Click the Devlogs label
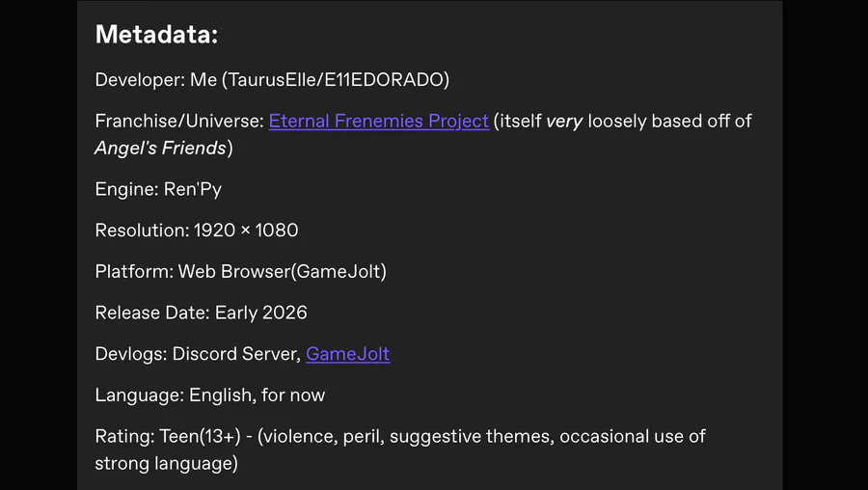Viewport: 868px width, 490px height. (130, 354)
